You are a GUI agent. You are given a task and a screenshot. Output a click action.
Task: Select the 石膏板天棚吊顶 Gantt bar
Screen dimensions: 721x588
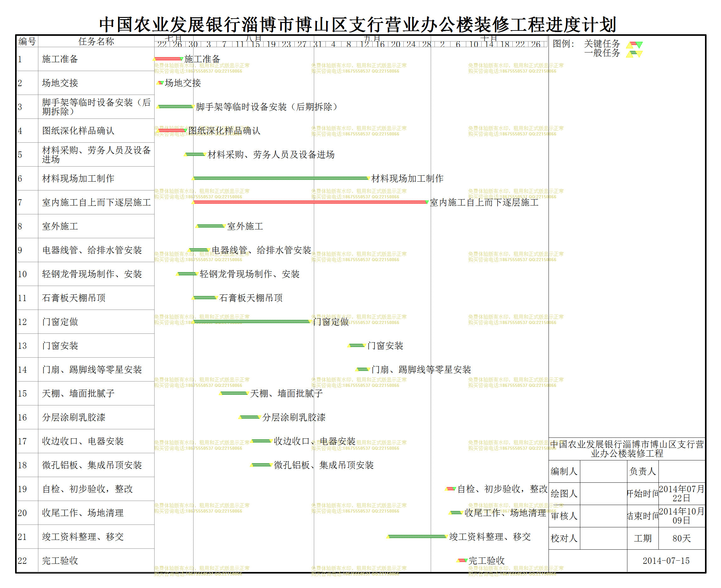click(205, 297)
